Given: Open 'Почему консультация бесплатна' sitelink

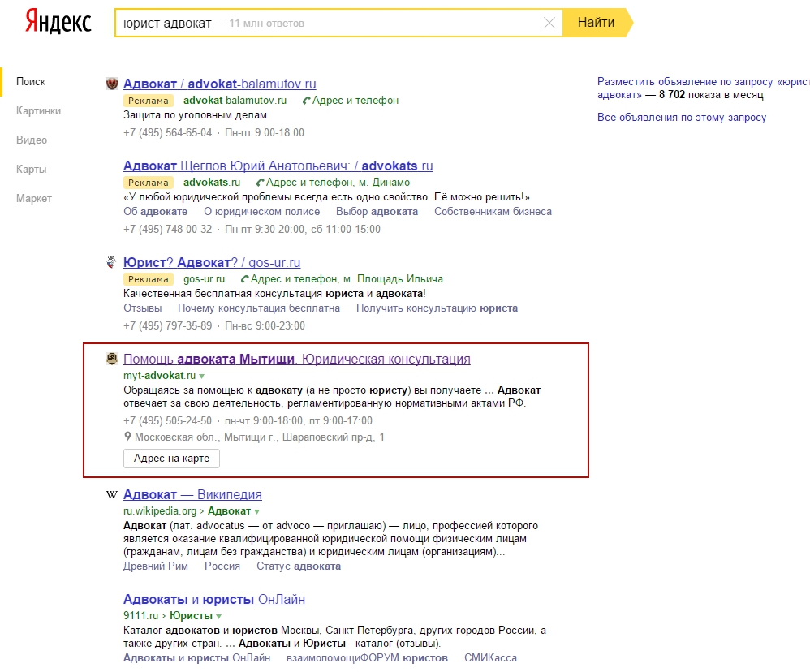Looking at the screenshot, I should coord(259,308).
